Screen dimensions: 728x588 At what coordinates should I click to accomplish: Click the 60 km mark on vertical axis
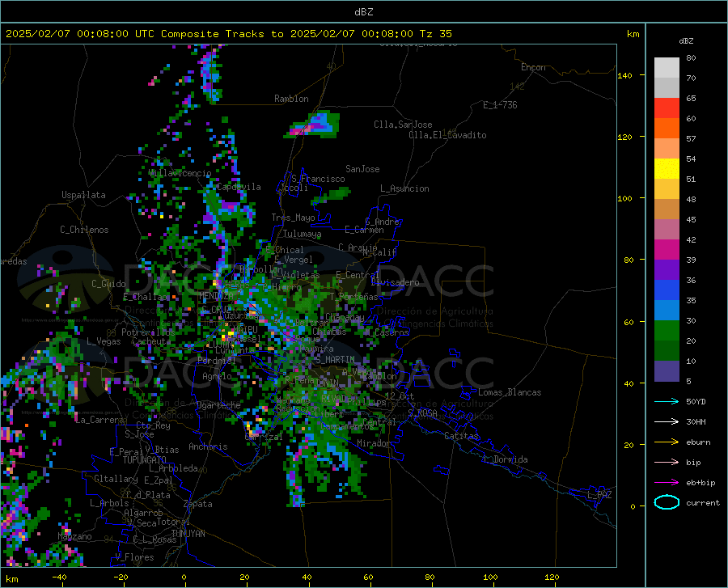[629, 322]
